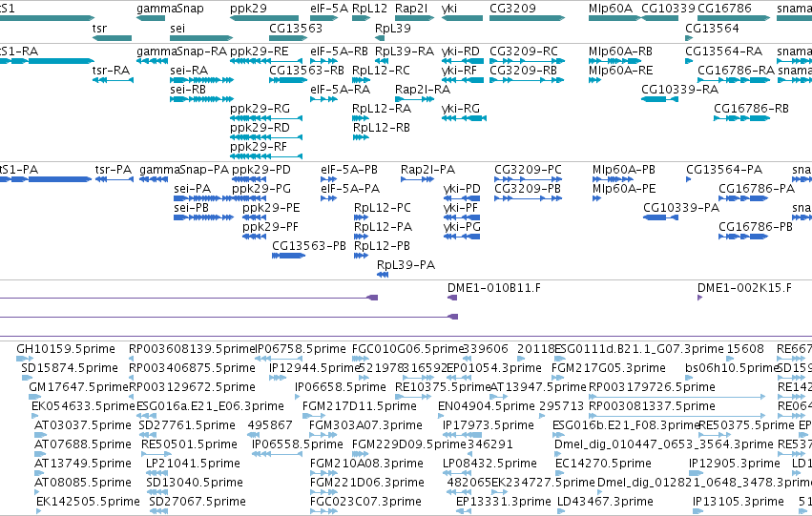
Task: Select EST label IP12944.5prime
Action: tap(314, 368)
